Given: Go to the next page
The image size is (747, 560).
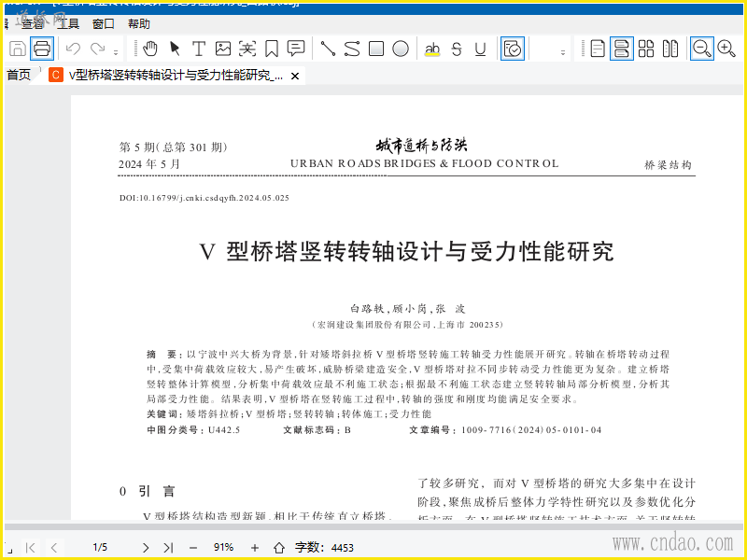Looking at the screenshot, I should tap(146, 548).
